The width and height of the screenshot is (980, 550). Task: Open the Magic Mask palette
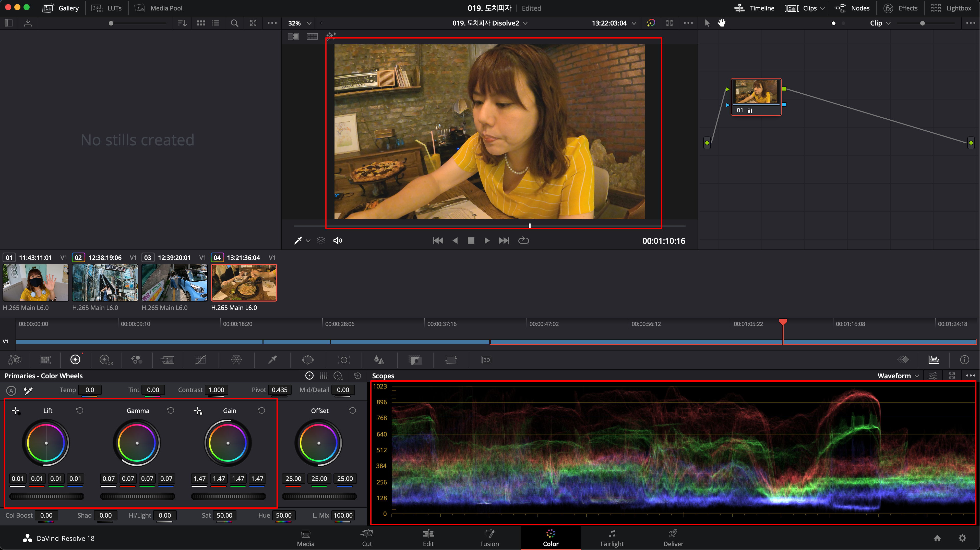(x=415, y=360)
